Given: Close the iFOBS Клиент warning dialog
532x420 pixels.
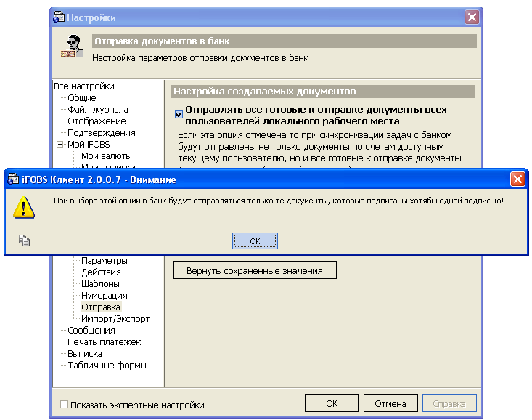Looking at the screenshot, I should tap(517, 179).
